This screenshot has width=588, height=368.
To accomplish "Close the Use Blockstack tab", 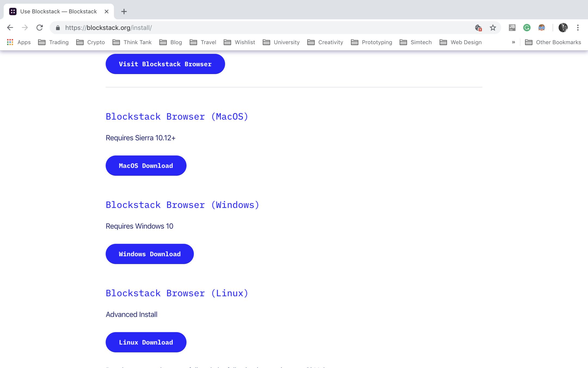I will tap(106, 11).
